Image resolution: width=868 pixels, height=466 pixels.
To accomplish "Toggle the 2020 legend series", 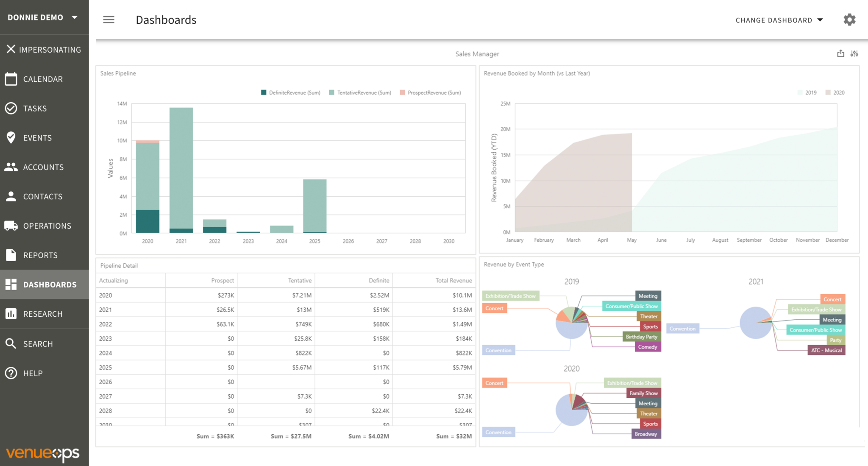I will [x=838, y=92].
